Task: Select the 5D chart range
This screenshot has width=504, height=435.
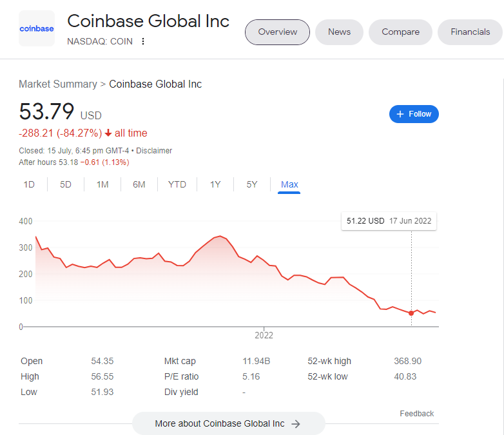Action: coord(66,184)
